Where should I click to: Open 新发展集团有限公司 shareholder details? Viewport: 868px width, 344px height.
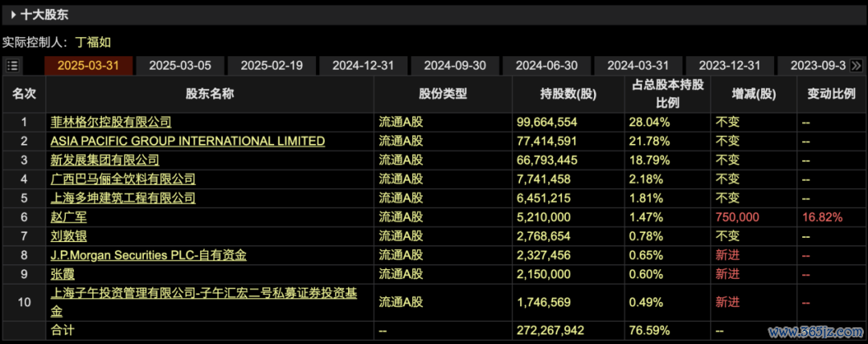tap(104, 160)
